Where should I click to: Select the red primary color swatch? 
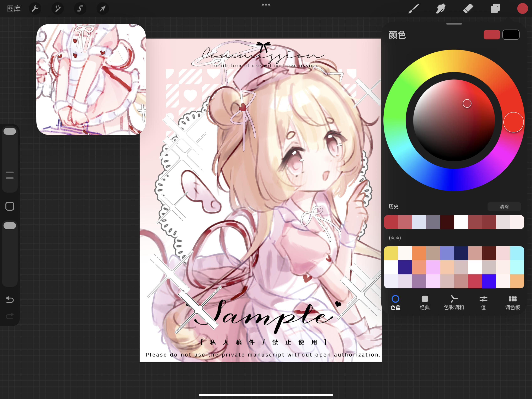click(492, 35)
